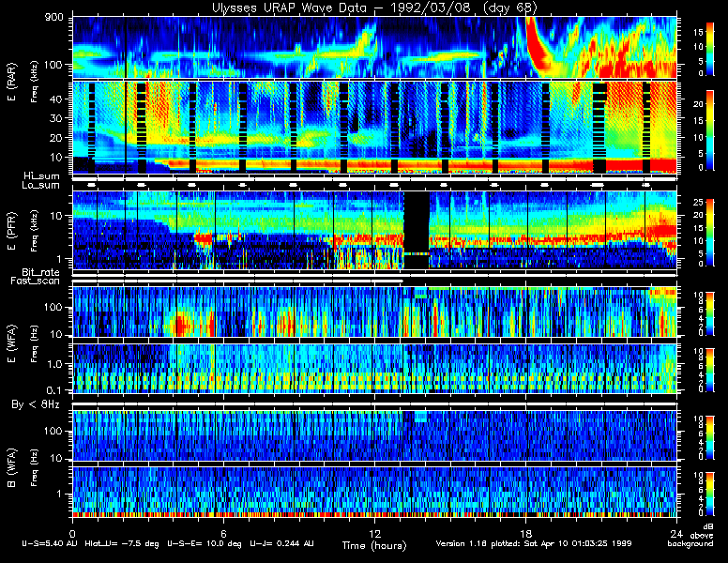Image resolution: width=728 pixels, height=563 pixels.
Task: Select the lower E (WFA) 0.1–1.0 Hz spectrogram panel
Action: point(374,369)
